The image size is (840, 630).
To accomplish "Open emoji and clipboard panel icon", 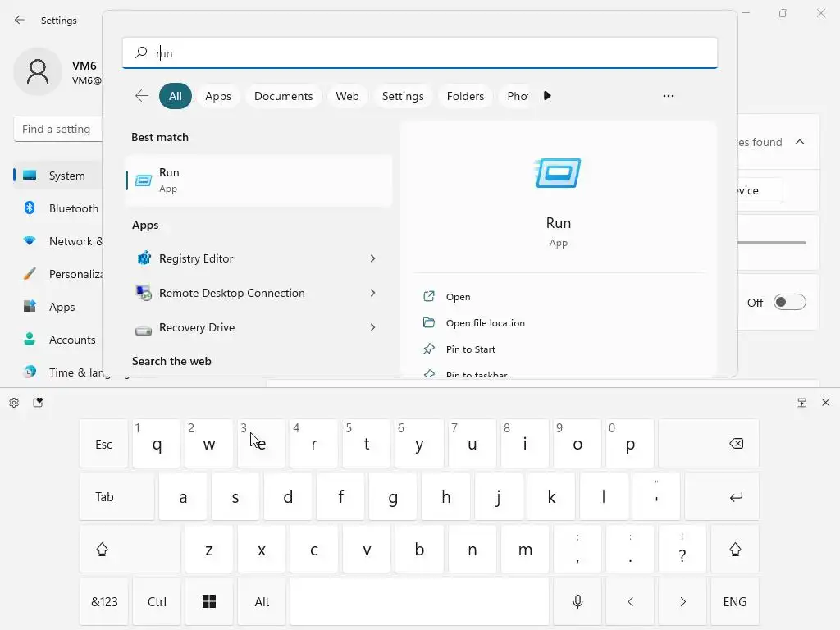I will 38,402.
